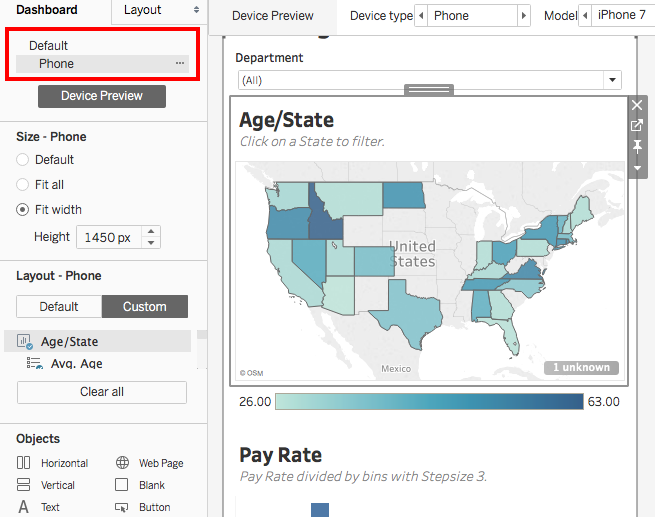
Task: Switch Phone layout to Custom
Action: tap(145, 307)
